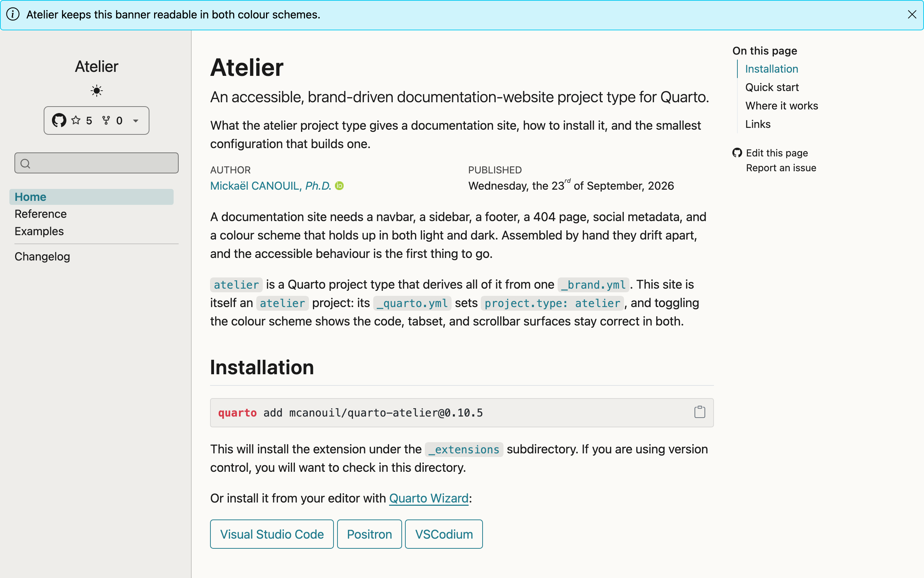
Task: Open the Quarto Wizard hyperlink
Action: 429,498
